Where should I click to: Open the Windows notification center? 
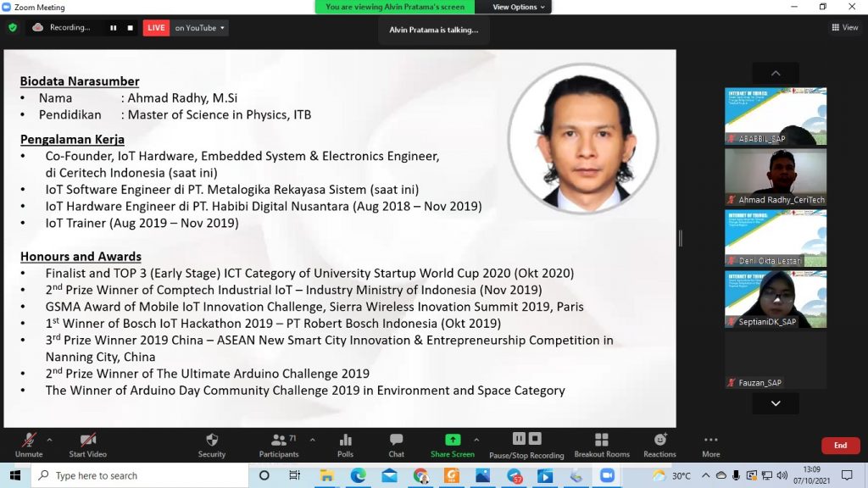pyautogui.click(x=847, y=475)
